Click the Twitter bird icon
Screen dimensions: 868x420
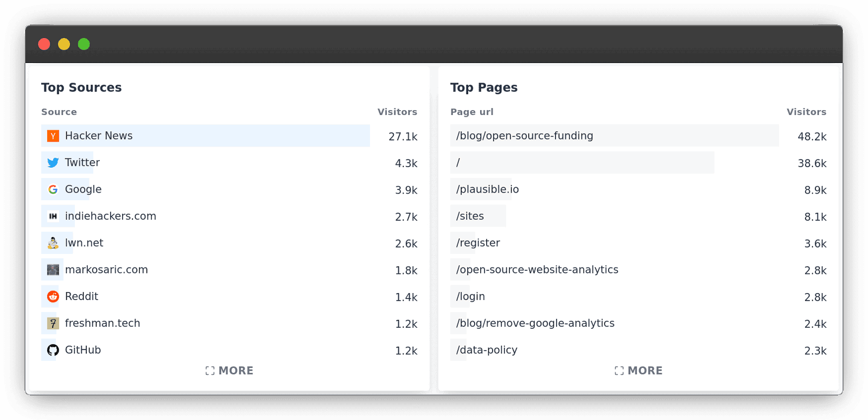point(53,163)
